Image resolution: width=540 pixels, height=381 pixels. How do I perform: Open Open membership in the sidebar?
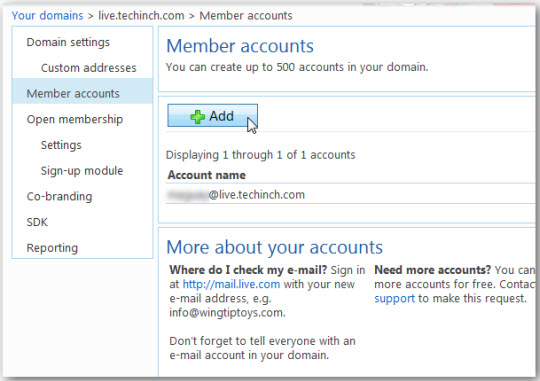(x=75, y=119)
